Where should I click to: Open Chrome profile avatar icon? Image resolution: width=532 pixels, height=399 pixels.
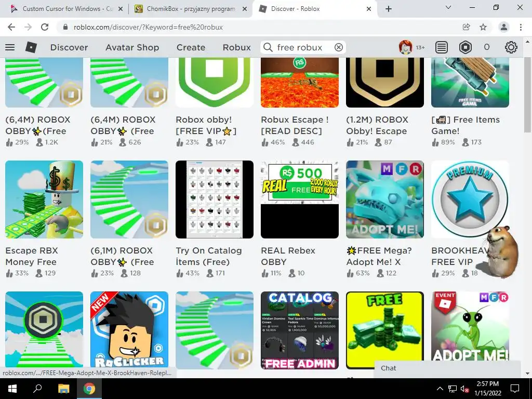point(504,27)
